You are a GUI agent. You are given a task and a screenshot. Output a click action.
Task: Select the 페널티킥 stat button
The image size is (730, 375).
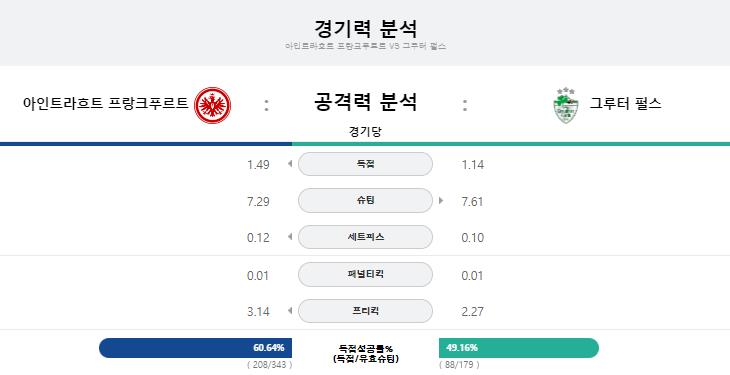(x=365, y=274)
